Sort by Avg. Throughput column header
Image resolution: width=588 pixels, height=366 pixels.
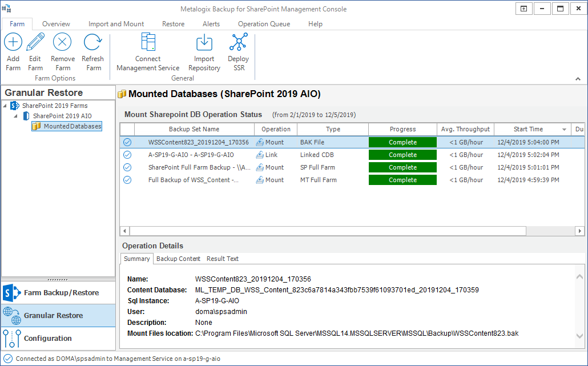coord(465,129)
